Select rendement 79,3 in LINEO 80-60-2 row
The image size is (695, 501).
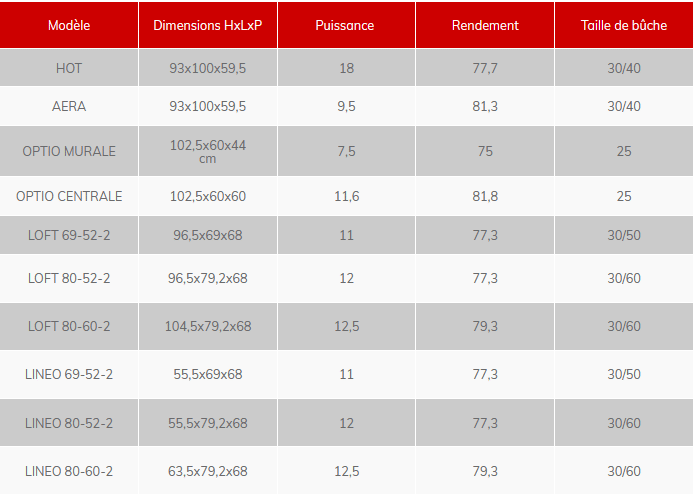485,471
